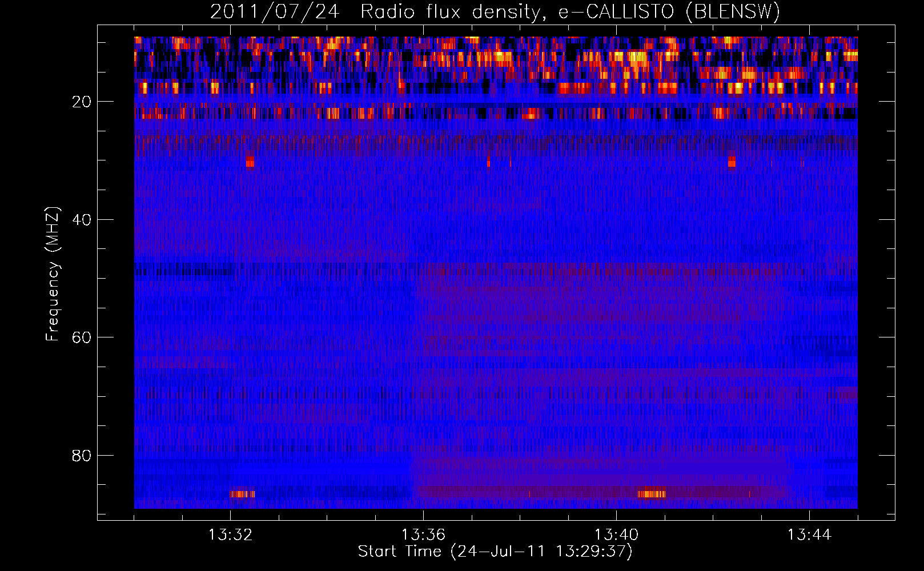Image resolution: width=924 pixels, height=571 pixels.
Task: Click the 13:36 time tick label
Action: 423,535
